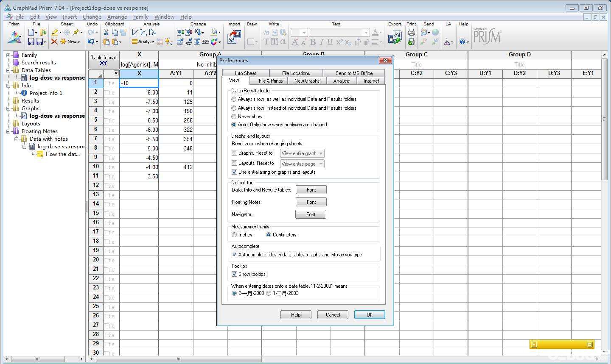
Task: Click the pushpin icon in Sheet group
Action: coord(76,32)
